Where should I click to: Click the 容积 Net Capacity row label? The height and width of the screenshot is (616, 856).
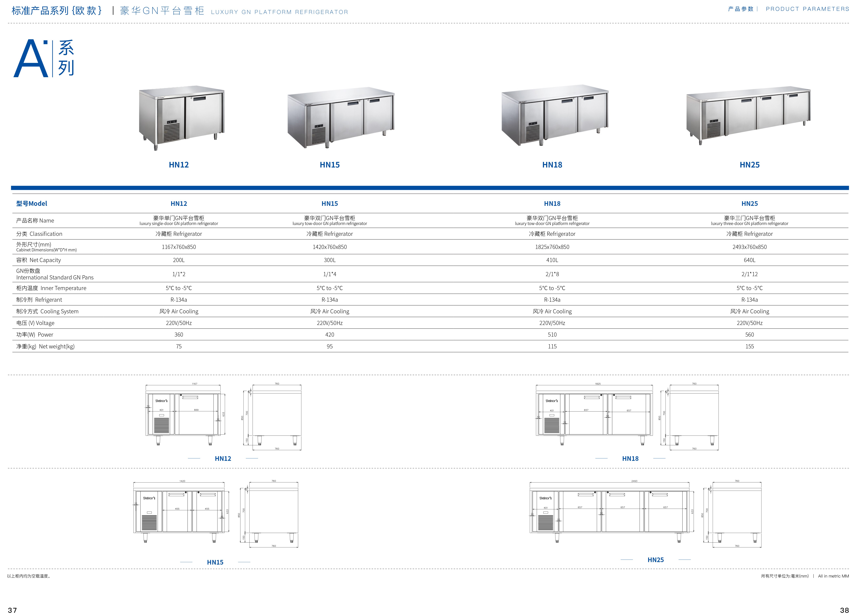click(39, 260)
